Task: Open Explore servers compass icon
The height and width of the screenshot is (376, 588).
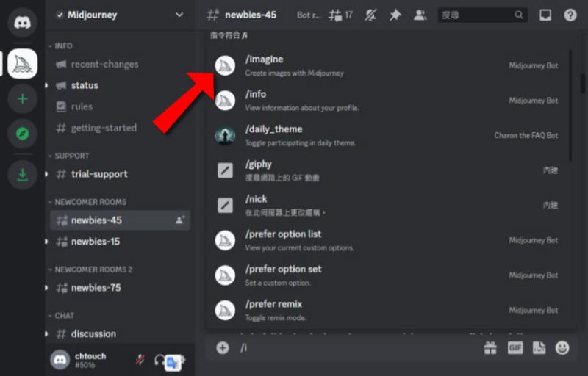Action: (22, 134)
